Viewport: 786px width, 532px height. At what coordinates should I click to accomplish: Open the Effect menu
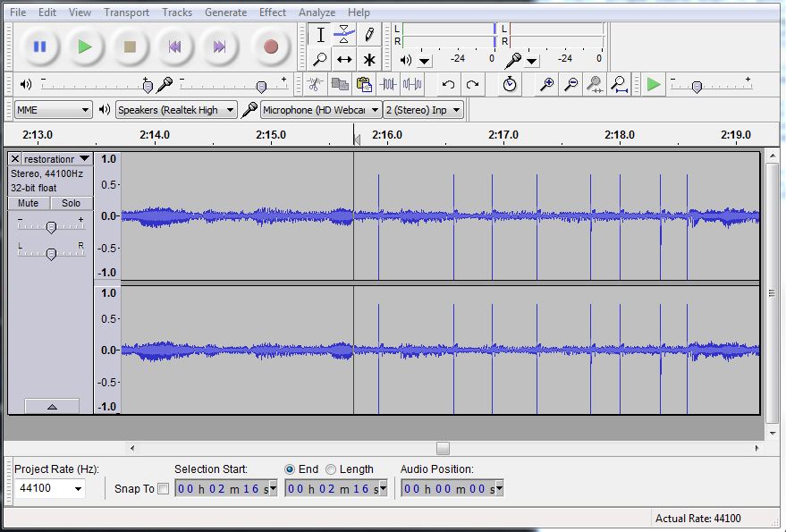[273, 13]
